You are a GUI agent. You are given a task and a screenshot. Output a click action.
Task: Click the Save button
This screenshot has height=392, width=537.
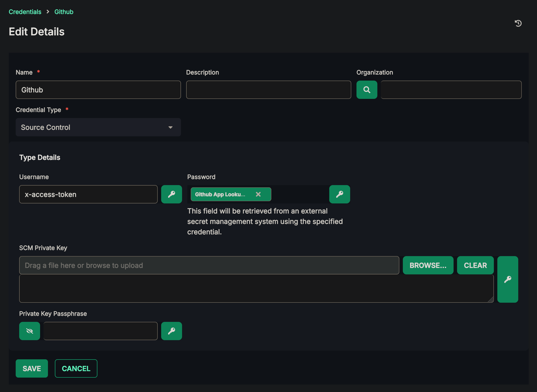point(32,368)
